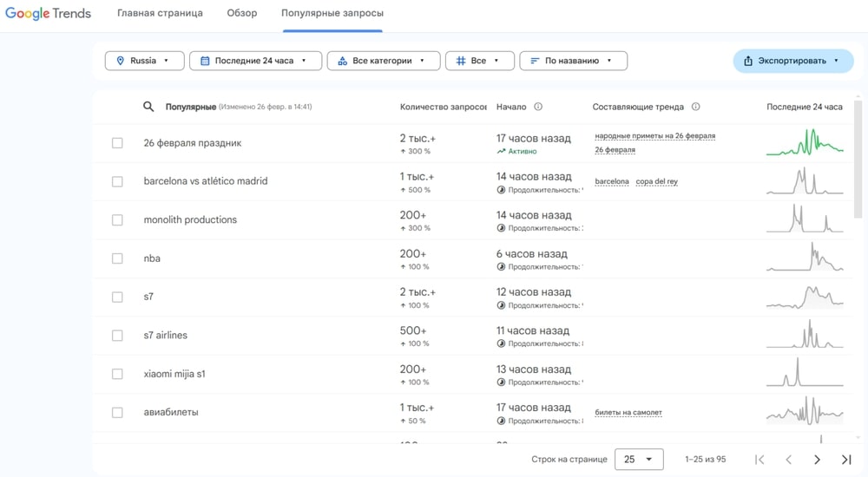Click the search magnifier icon beside Популярные
Screen dimensions: 868x477
coord(148,107)
